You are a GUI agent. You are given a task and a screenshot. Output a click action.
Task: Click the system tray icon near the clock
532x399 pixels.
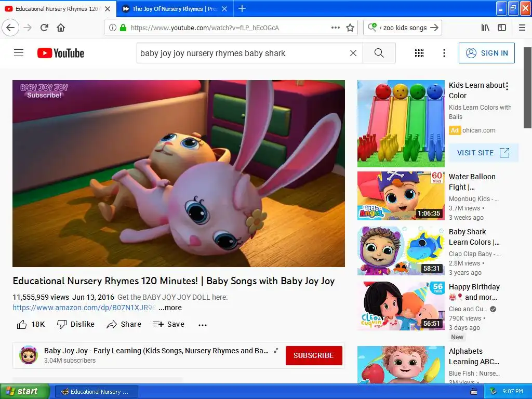[x=493, y=391]
